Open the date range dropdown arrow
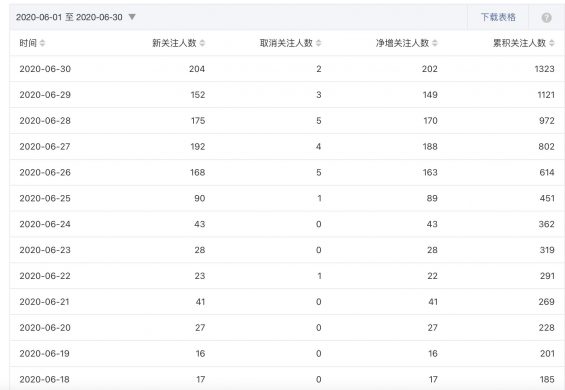Viewport: 565px width, 390px height. pyautogui.click(x=132, y=17)
